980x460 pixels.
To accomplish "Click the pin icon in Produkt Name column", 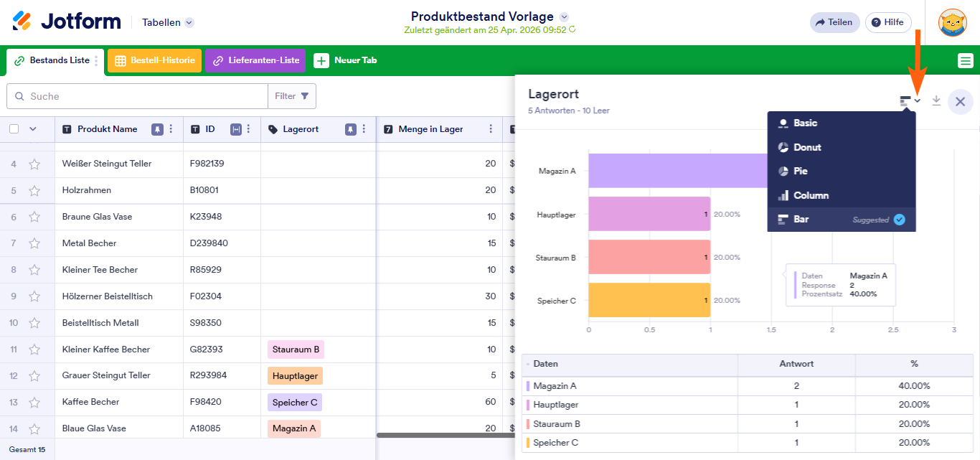I will pyautogui.click(x=157, y=129).
